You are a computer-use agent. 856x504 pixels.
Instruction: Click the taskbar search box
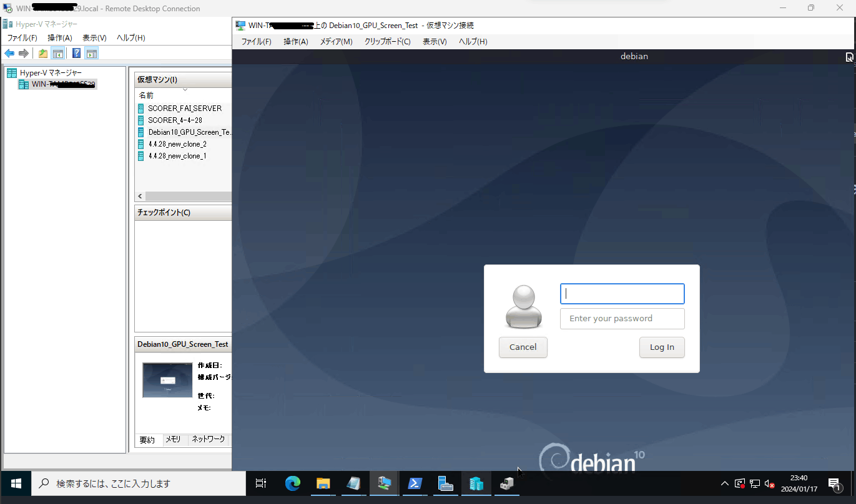[139, 483]
